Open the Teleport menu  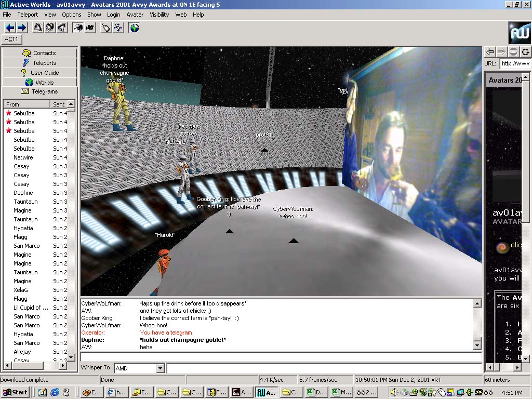click(x=28, y=15)
